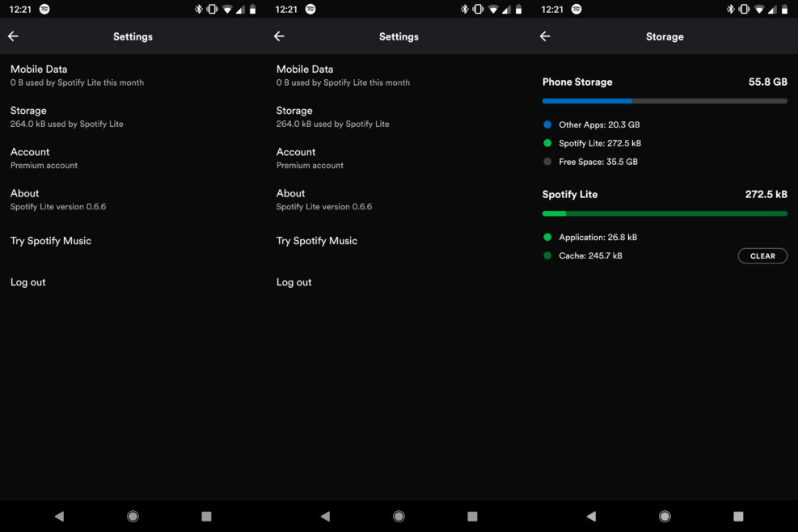Tap battery icon in left screen status bar

[252, 9]
